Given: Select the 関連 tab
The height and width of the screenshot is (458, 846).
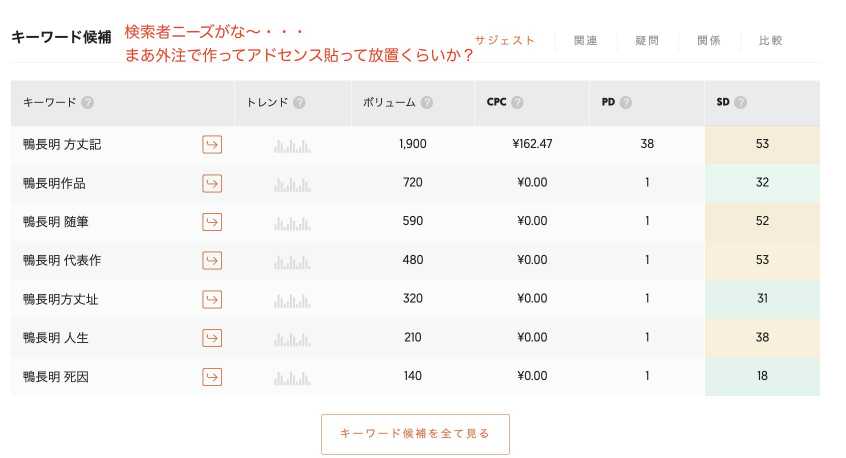Looking at the screenshot, I should click(586, 40).
